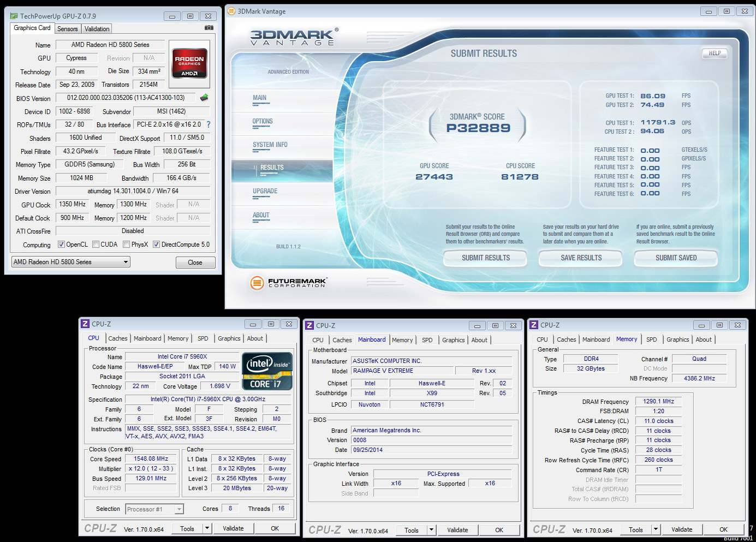Switch to the Sensors tab in GPU-Z

(68, 29)
